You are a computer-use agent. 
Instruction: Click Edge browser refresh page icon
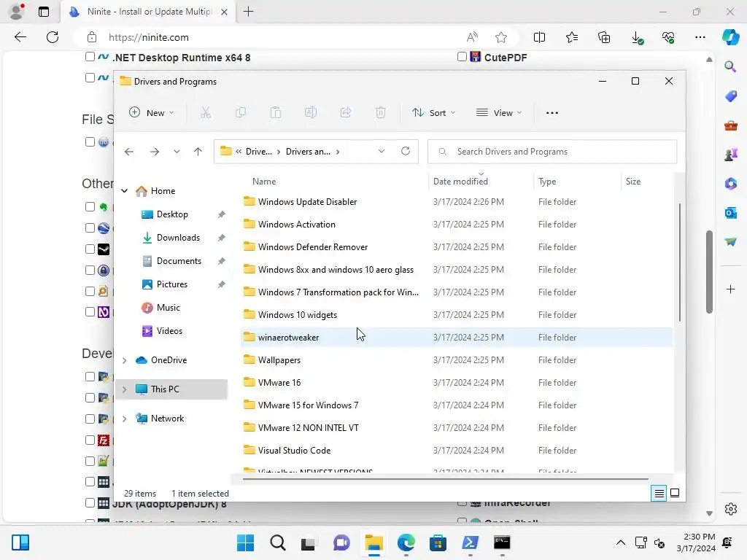[53, 37]
